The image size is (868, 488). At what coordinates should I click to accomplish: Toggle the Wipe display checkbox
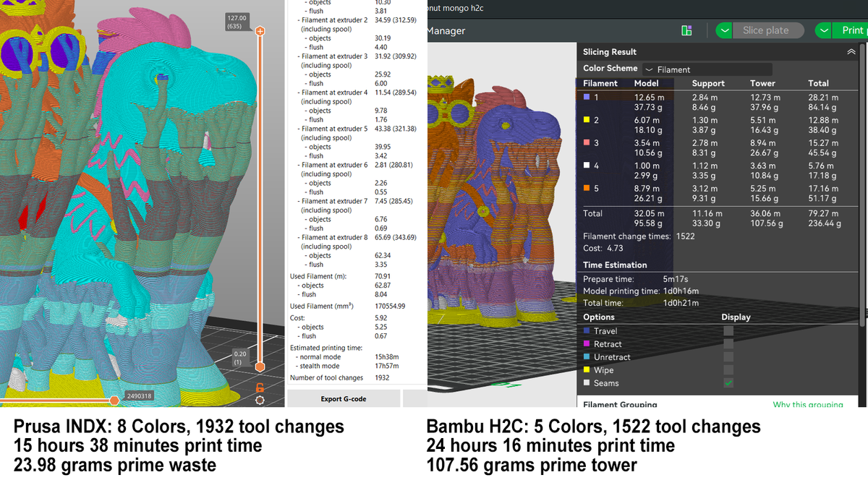coord(728,370)
